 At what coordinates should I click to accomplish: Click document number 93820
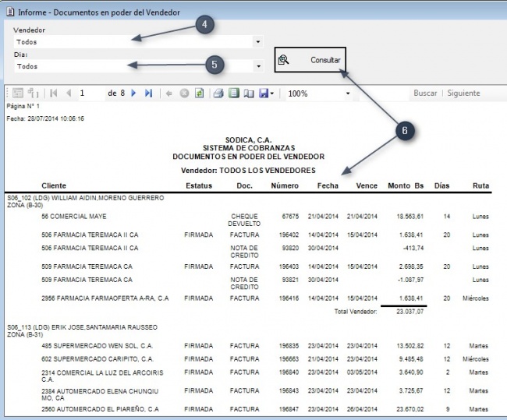coord(290,248)
